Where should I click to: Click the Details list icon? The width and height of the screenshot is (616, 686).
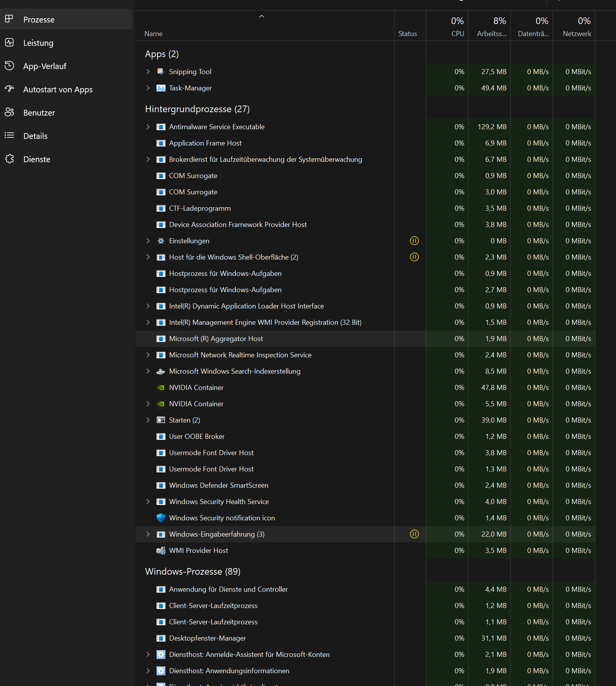[x=9, y=135]
